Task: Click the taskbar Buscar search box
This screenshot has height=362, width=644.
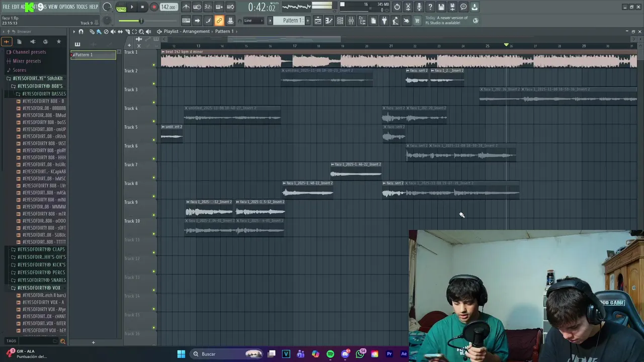Action: 227,354
